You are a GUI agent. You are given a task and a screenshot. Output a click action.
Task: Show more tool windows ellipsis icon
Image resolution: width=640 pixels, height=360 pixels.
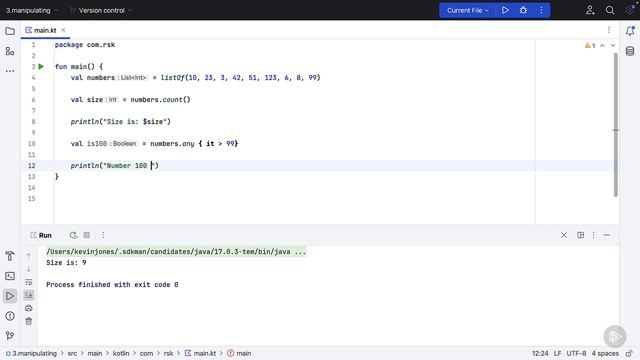10,71
